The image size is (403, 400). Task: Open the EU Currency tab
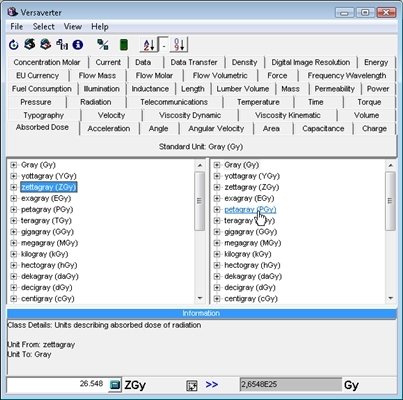tap(37, 75)
